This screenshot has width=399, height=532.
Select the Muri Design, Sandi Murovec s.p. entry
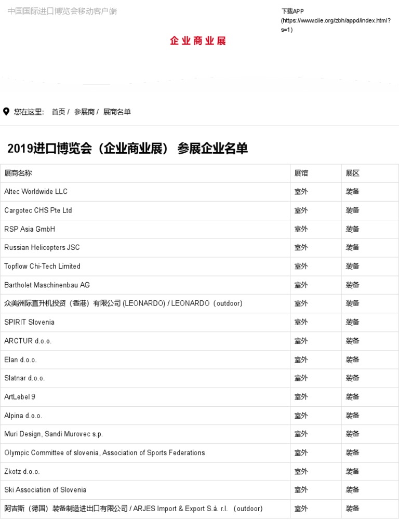54,434
